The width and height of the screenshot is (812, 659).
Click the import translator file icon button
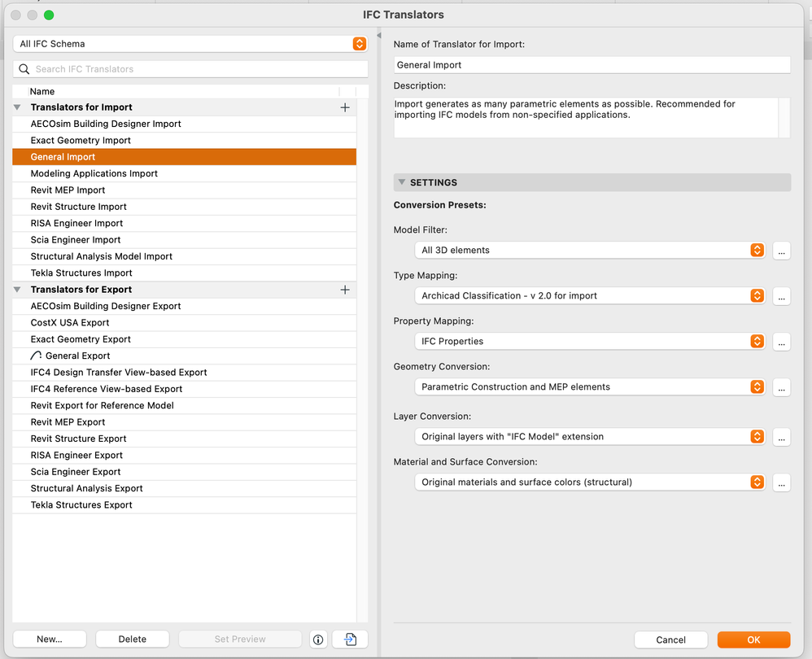point(350,639)
